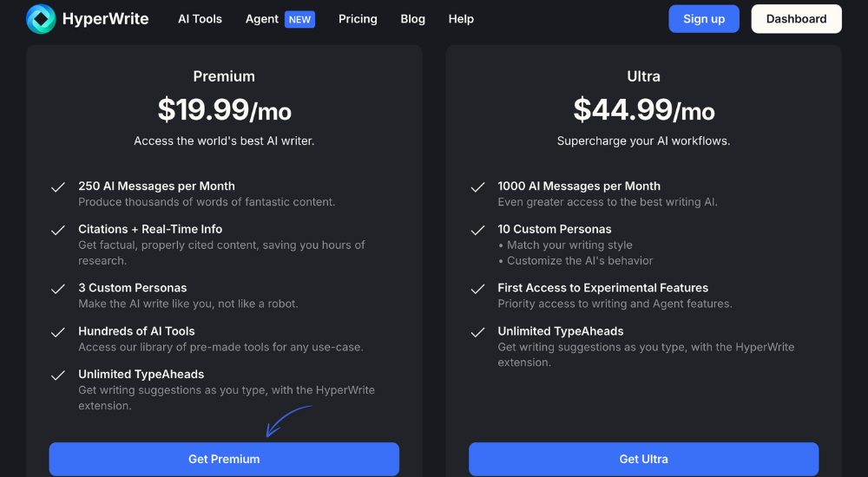
Task: Click the HyperWrite logo icon
Action: [41, 19]
